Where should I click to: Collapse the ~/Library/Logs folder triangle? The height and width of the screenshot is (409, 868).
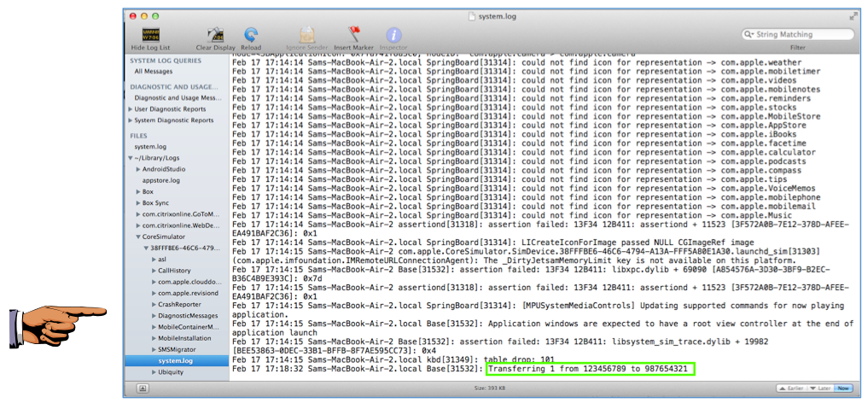131,158
